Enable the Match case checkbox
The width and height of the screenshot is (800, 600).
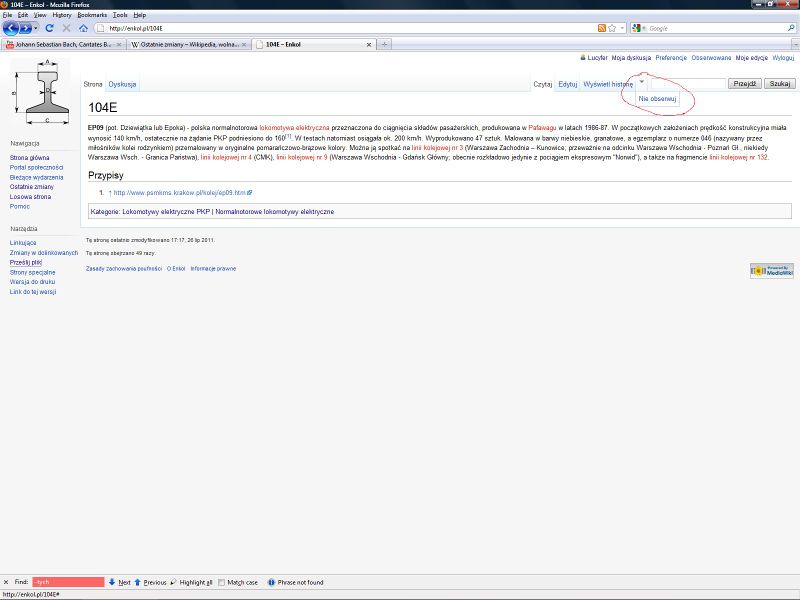(223, 581)
